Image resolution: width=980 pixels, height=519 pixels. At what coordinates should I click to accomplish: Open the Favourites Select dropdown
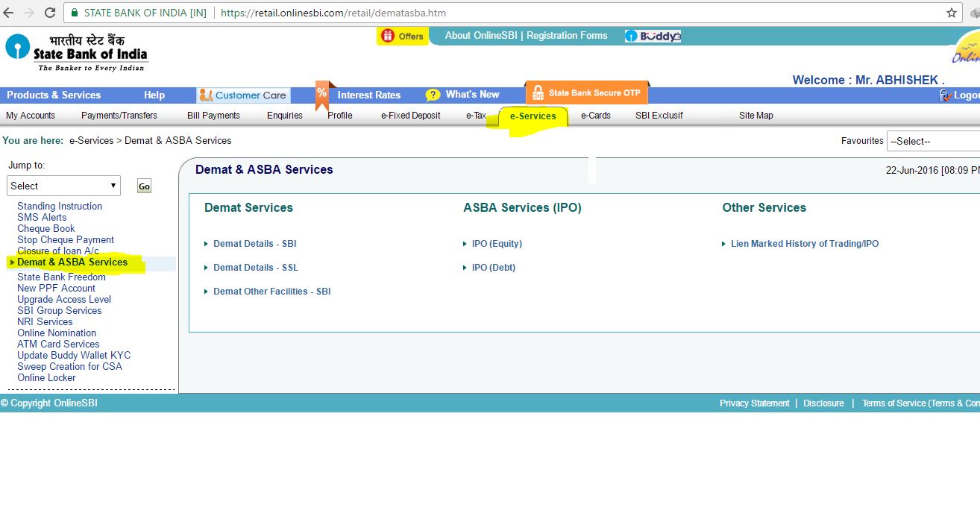coord(933,141)
